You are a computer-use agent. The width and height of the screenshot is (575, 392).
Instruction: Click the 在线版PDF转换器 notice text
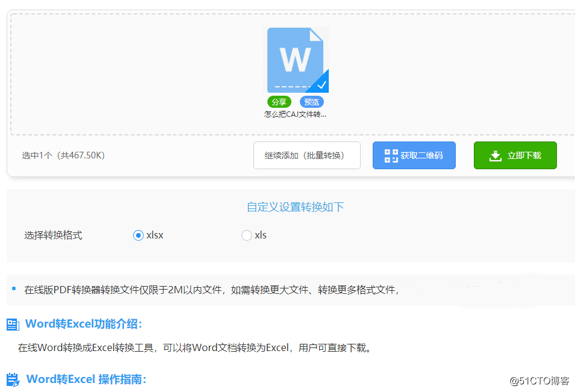(211, 290)
